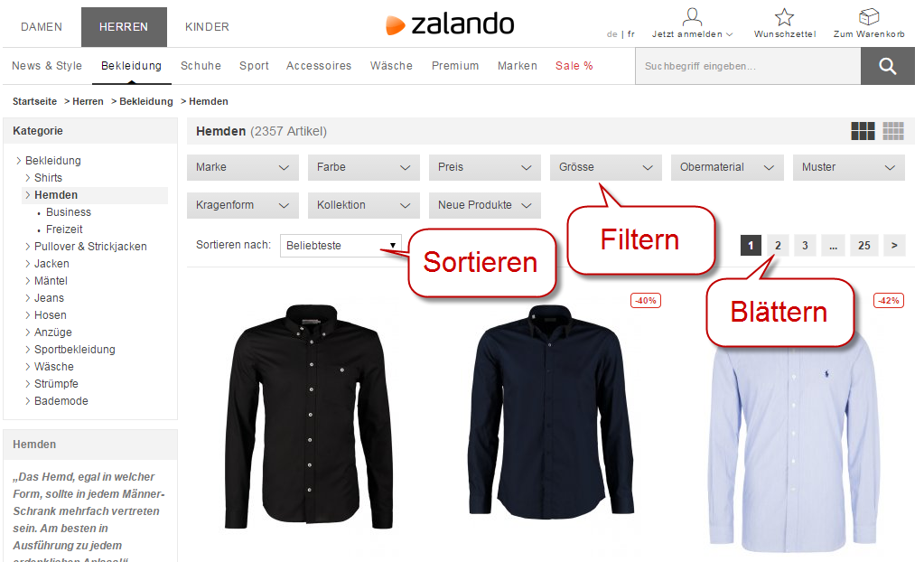The width and height of the screenshot is (924, 562).
Task: Open the Wunschzettel star icon
Action: coord(784,17)
